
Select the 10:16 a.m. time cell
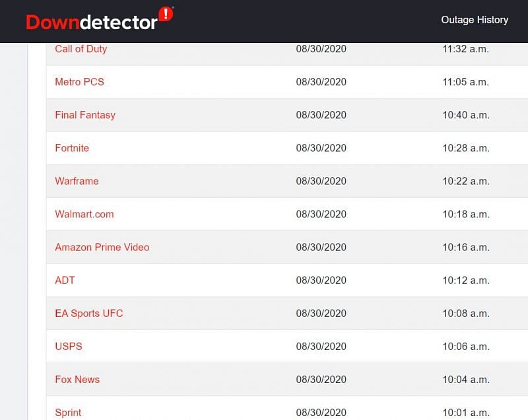(466, 247)
